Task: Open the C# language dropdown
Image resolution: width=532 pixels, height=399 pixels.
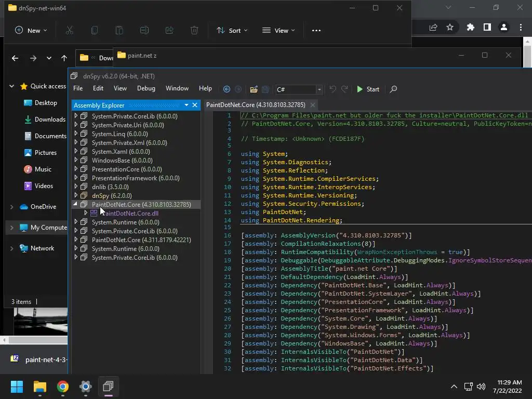Action: [319, 89]
